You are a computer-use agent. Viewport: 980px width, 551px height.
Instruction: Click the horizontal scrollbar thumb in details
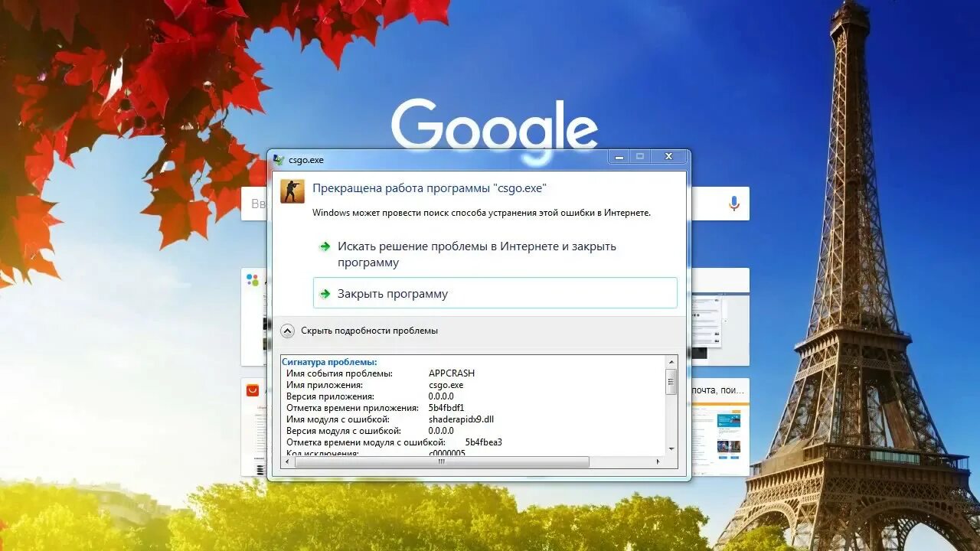442,461
